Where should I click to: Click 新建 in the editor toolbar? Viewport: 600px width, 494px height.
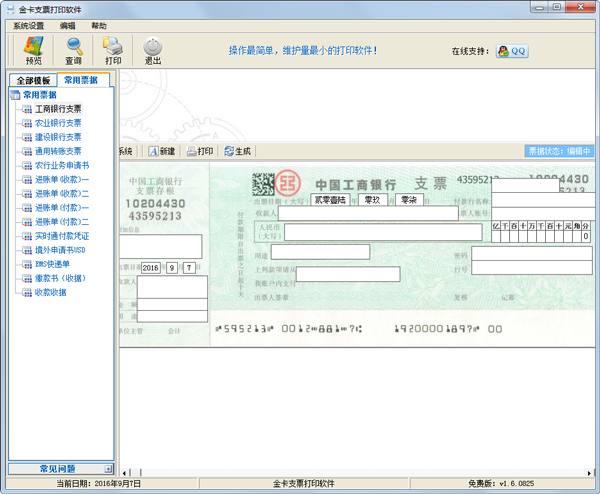coord(162,152)
